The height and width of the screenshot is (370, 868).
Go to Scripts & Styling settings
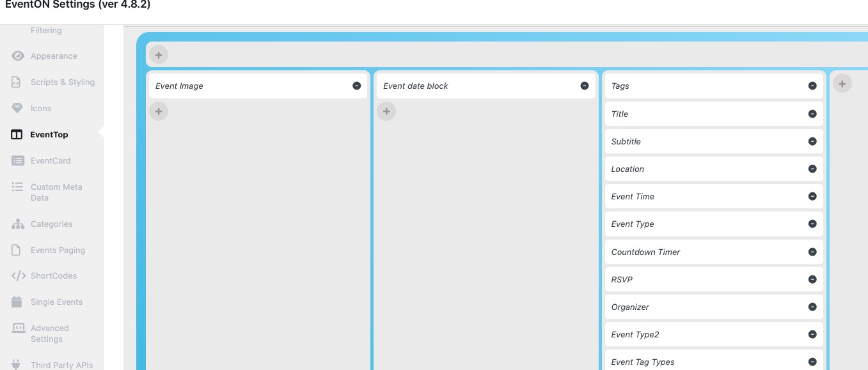pyautogui.click(x=63, y=82)
